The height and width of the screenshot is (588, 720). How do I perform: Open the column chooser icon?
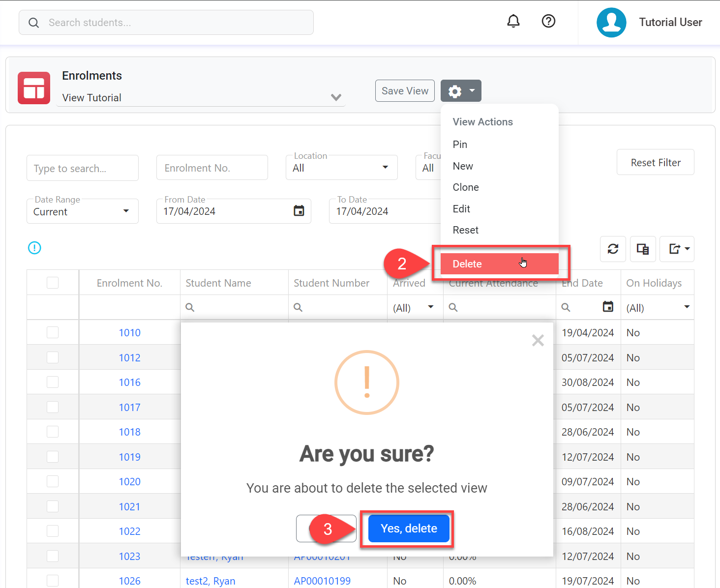[642, 249]
